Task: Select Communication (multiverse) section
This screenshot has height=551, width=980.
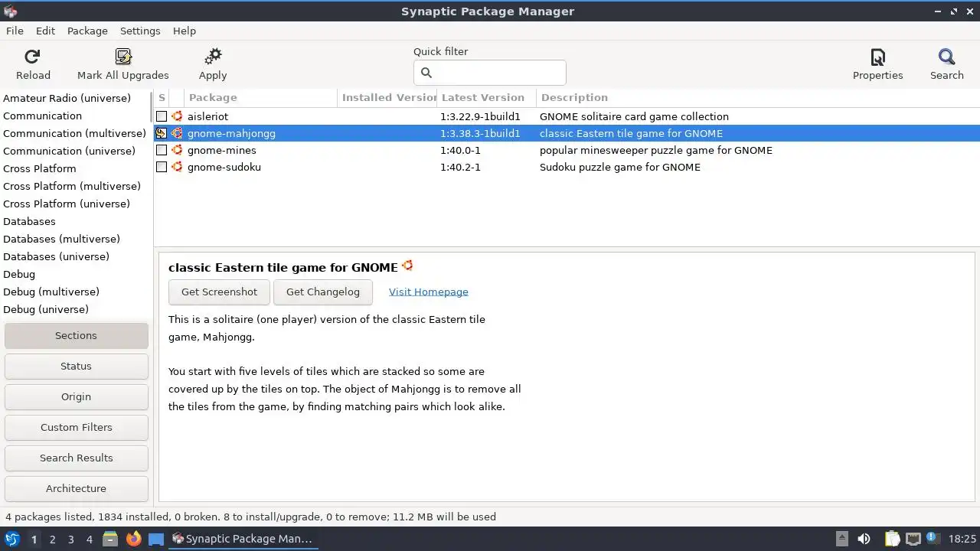Action: [x=74, y=133]
